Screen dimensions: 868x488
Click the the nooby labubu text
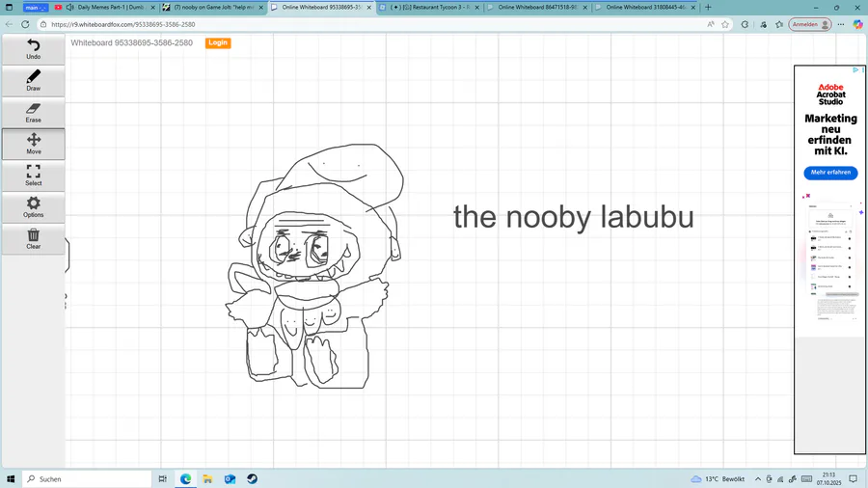[x=574, y=216]
